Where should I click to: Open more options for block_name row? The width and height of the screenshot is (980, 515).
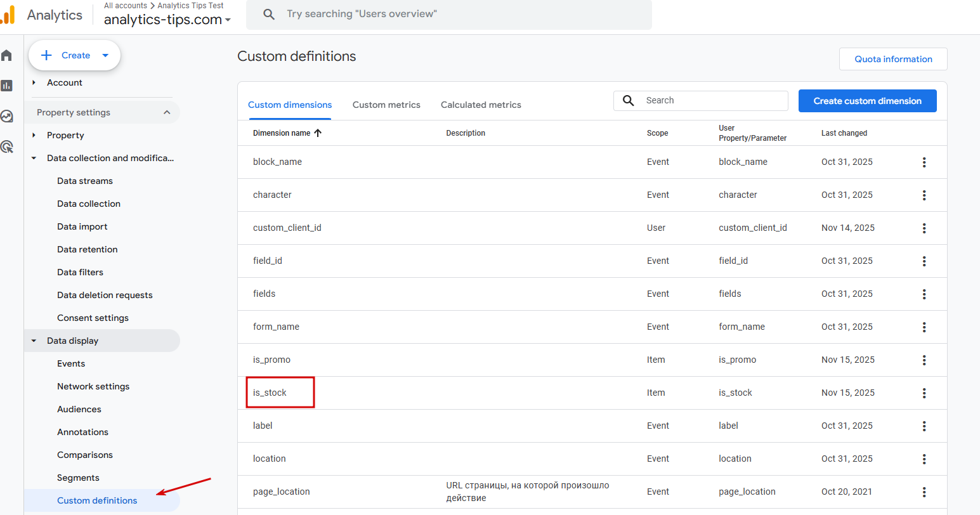[924, 162]
